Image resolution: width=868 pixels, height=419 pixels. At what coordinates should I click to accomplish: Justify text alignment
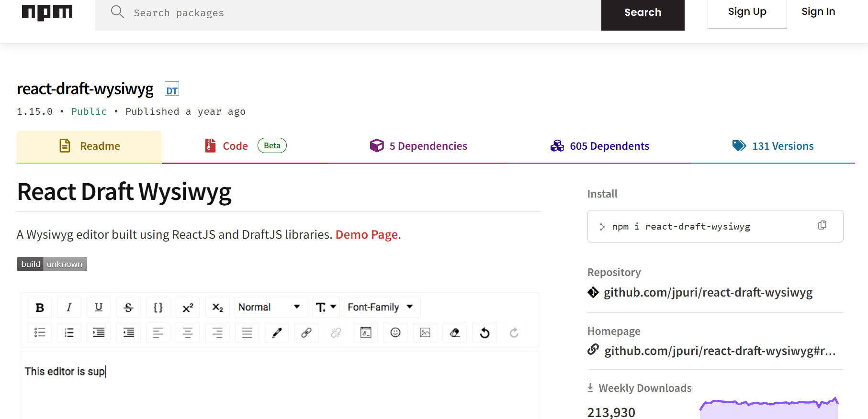pos(247,332)
